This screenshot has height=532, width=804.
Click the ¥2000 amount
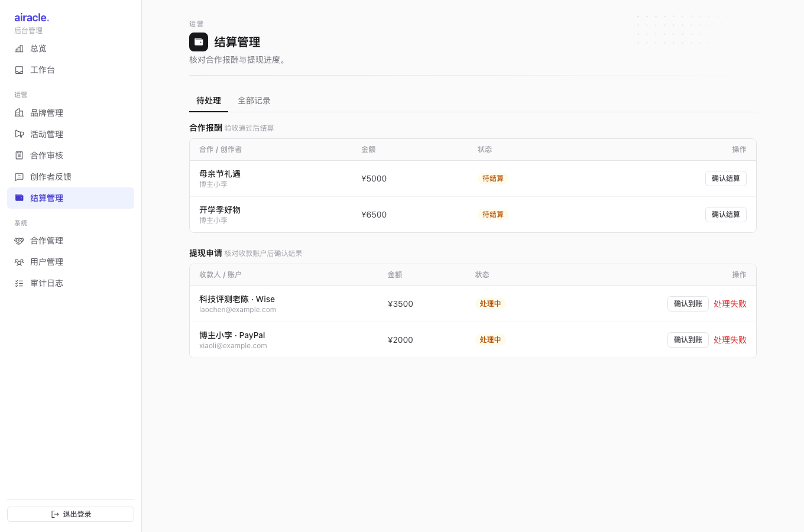pos(400,340)
